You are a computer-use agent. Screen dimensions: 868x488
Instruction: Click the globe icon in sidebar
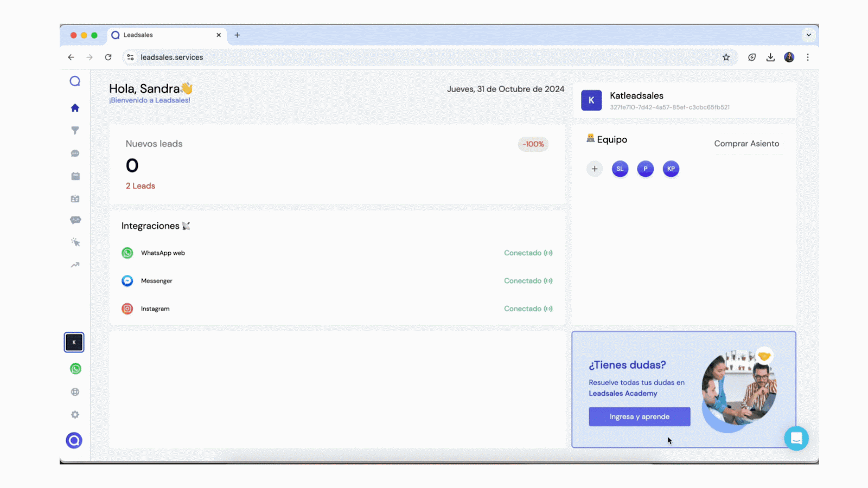click(x=75, y=392)
